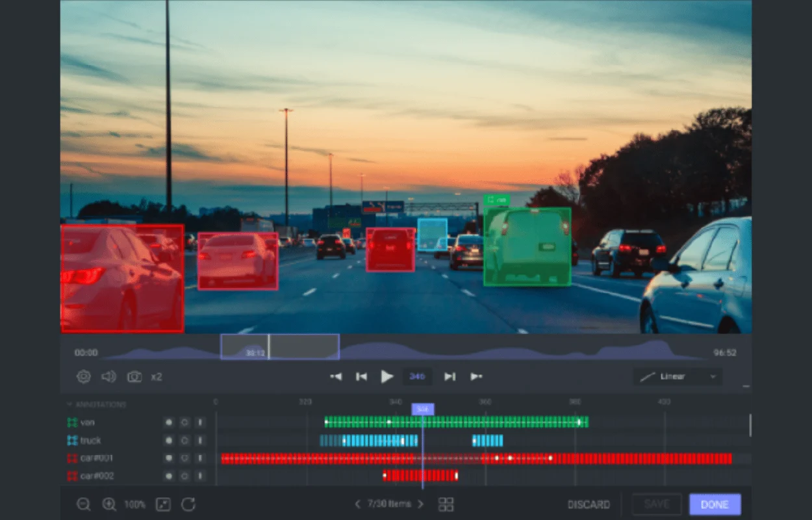Image resolution: width=812 pixels, height=520 pixels.
Task: Open the settings gear near the timeline
Action: click(83, 376)
